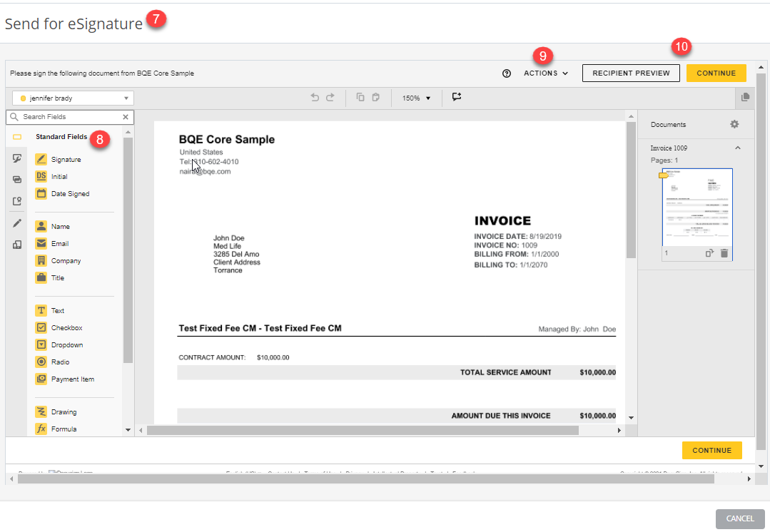Viewport: 770px width, 532px height.
Task: Add a comment with speech bubble icon
Action: 457,97
